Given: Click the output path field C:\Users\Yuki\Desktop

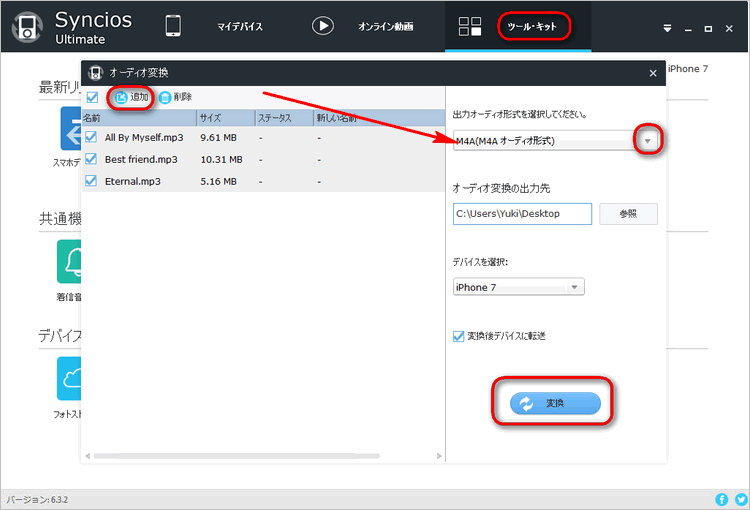Looking at the screenshot, I should 522,214.
